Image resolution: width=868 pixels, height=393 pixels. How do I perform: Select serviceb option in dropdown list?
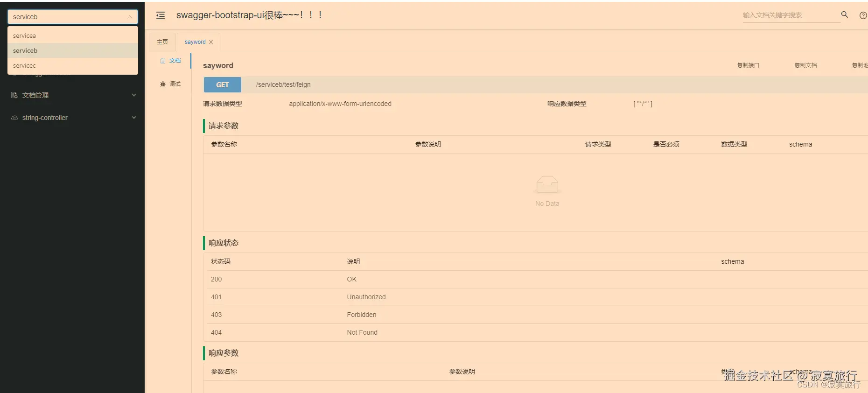(73, 50)
